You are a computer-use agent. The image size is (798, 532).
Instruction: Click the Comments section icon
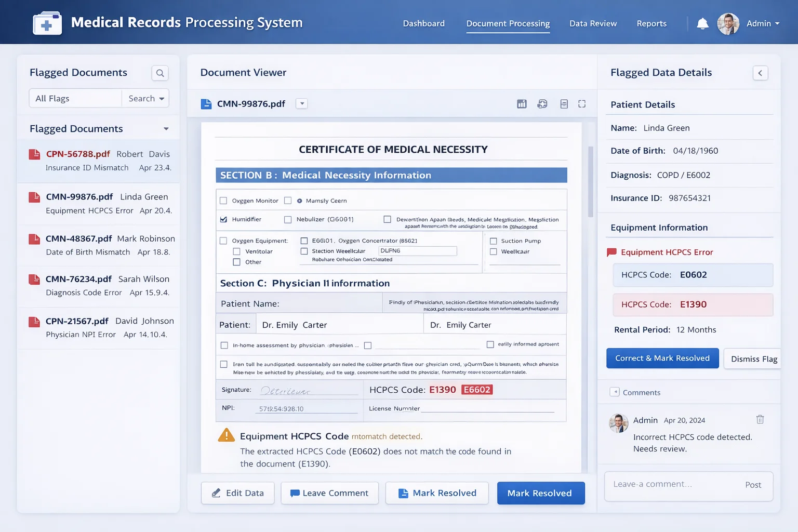coord(615,392)
